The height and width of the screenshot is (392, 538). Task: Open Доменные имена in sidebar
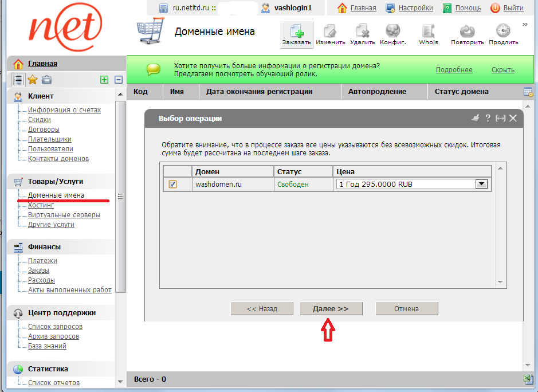tap(56, 195)
